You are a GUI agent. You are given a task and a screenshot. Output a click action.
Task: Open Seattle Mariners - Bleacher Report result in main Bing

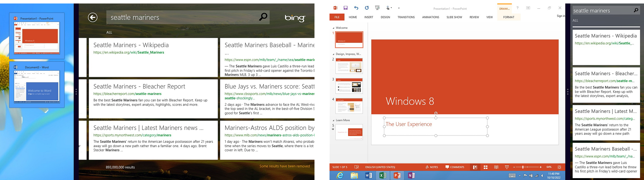(x=153, y=99)
